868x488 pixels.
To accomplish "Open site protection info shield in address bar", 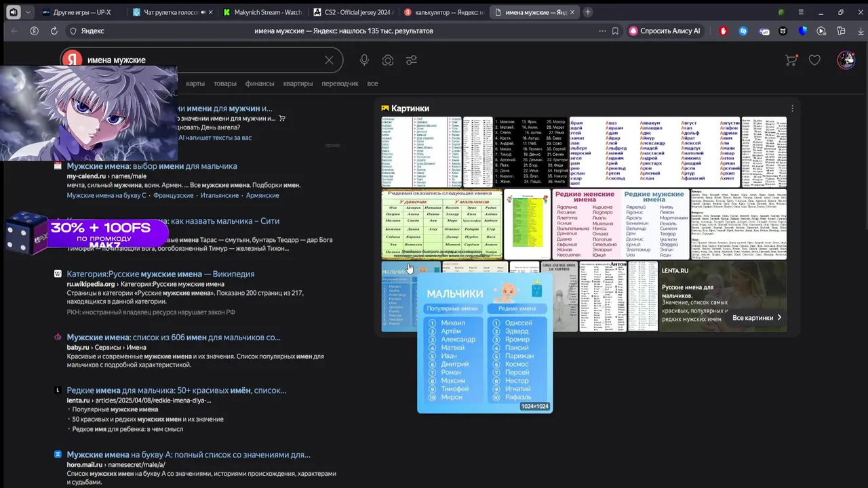I will coord(73,30).
